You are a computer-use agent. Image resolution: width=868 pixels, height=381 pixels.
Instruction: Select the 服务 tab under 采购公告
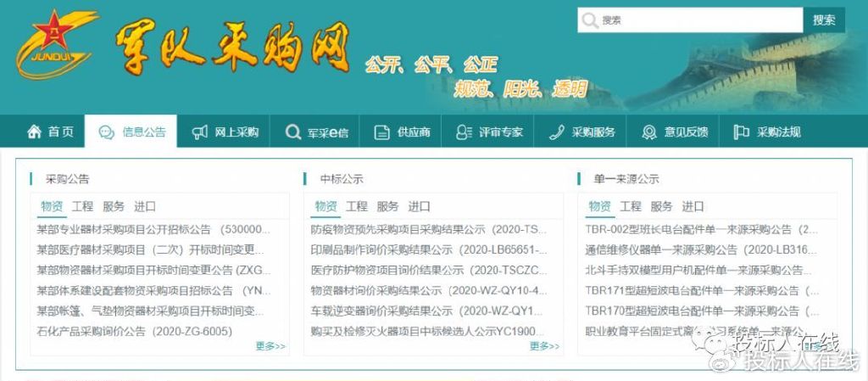tap(114, 207)
